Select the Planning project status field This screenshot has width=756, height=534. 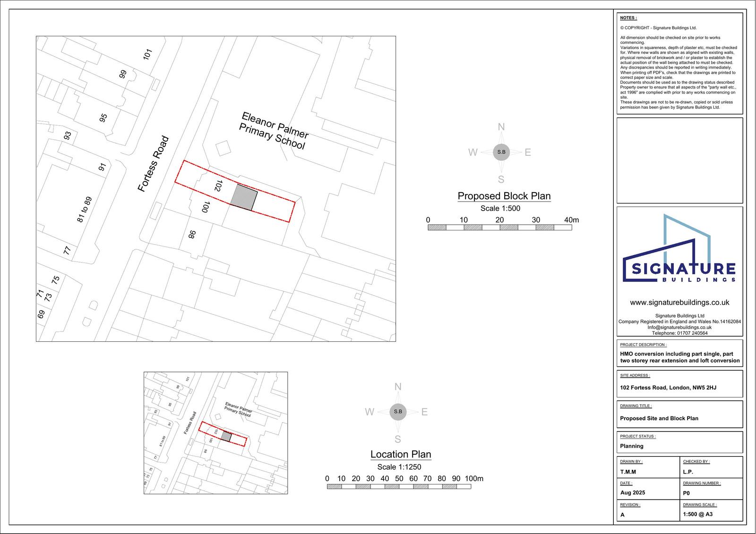coord(632,446)
